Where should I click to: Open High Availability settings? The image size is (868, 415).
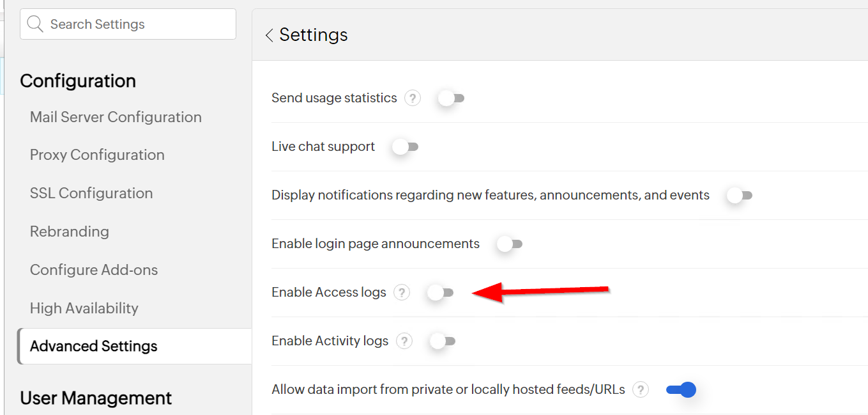point(84,308)
